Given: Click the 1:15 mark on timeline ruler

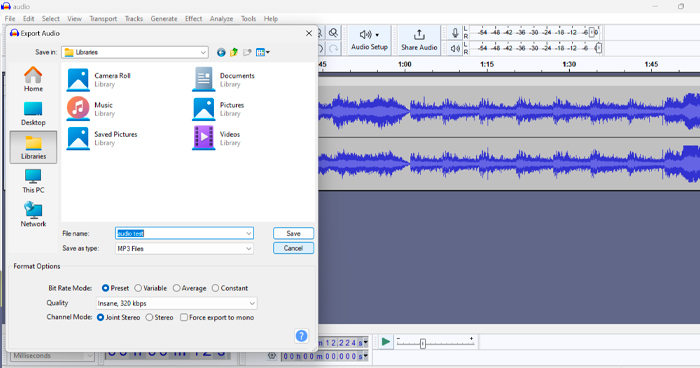Looking at the screenshot, I should point(487,64).
